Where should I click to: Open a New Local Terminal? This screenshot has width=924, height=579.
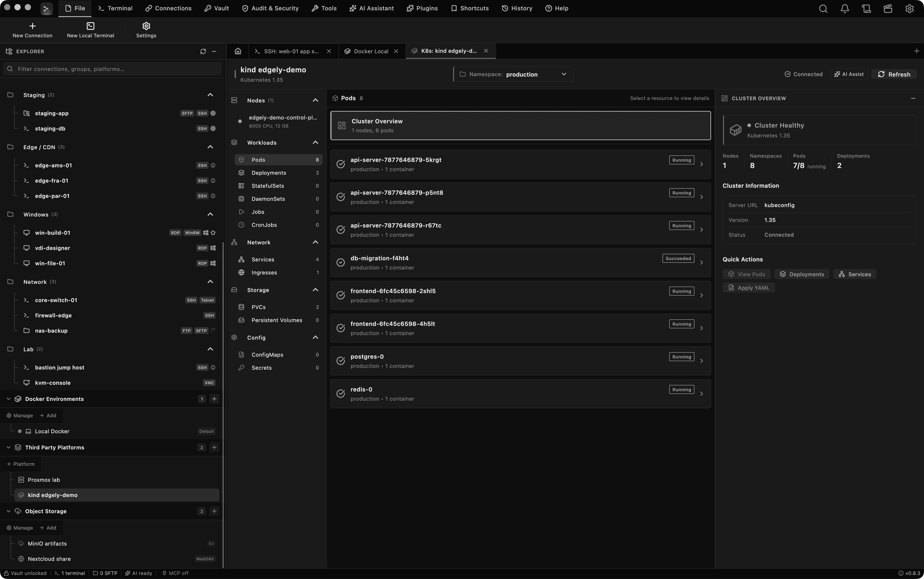[90, 30]
